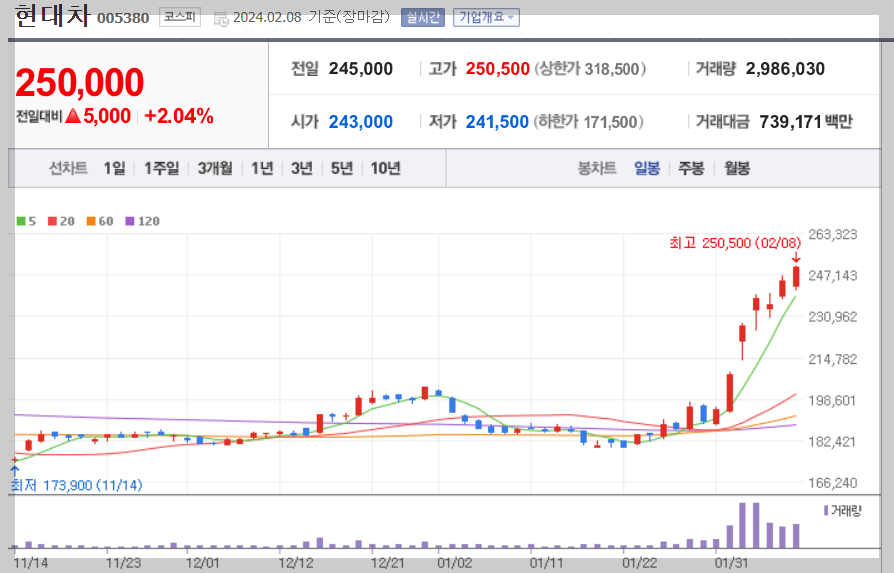Image resolution: width=894 pixels, height=573 pixels.
Task: Click the 247,143 price axis label
Action: coord(832,276)
